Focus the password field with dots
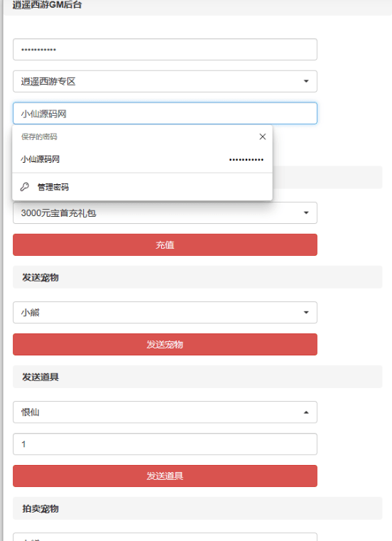Image resolution: width=392 pixels, height=541 pixels. point(165,50)
